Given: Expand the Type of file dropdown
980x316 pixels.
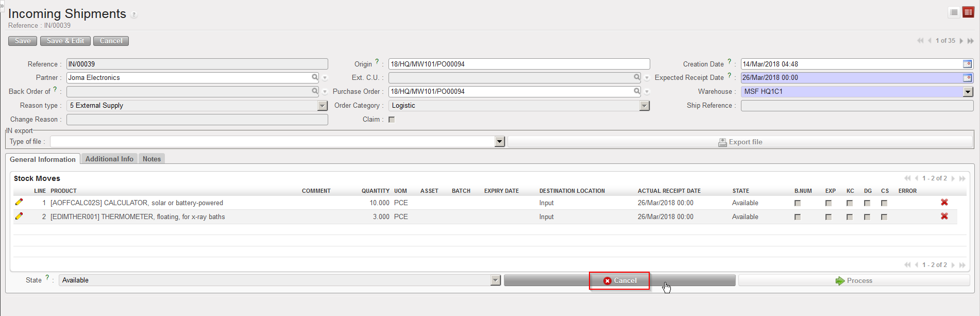Looking at the screenshot, I should (499, 142).
